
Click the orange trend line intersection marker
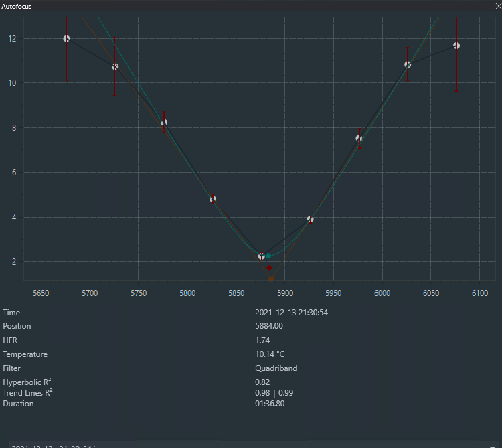tap(271, 279)
